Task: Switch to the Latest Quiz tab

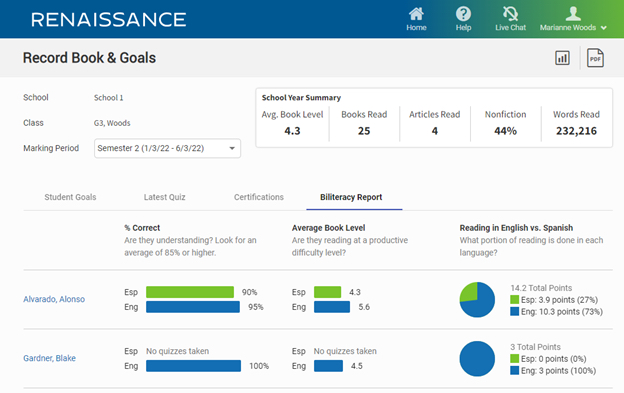Action: pos(164,197)
